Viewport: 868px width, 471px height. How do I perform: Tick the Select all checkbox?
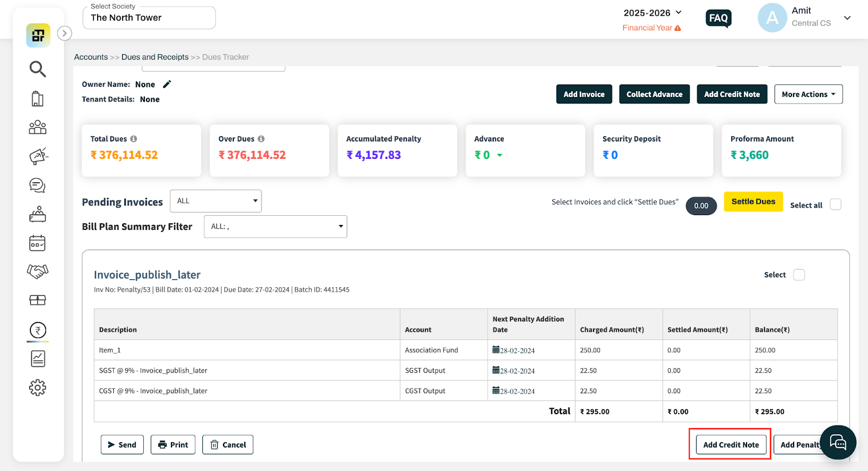pos(835,204)
